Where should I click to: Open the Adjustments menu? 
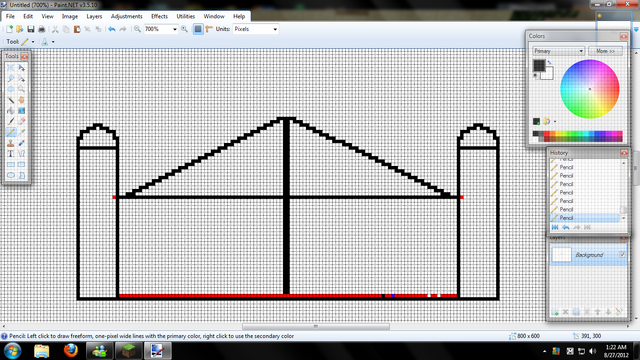coord(127,16)
